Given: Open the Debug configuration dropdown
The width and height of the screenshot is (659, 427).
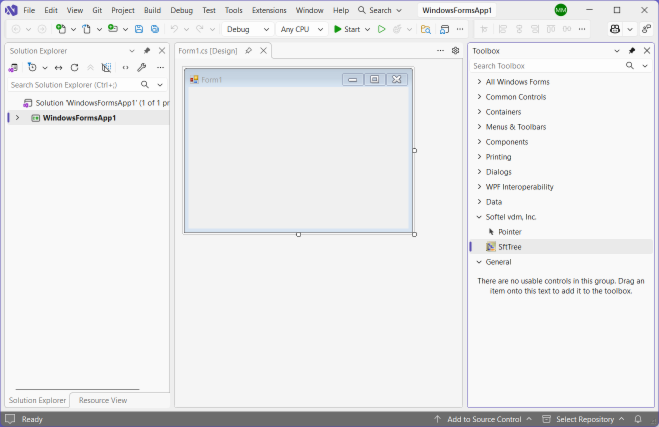Looking at the screenshot, I should tap(248, 29).
